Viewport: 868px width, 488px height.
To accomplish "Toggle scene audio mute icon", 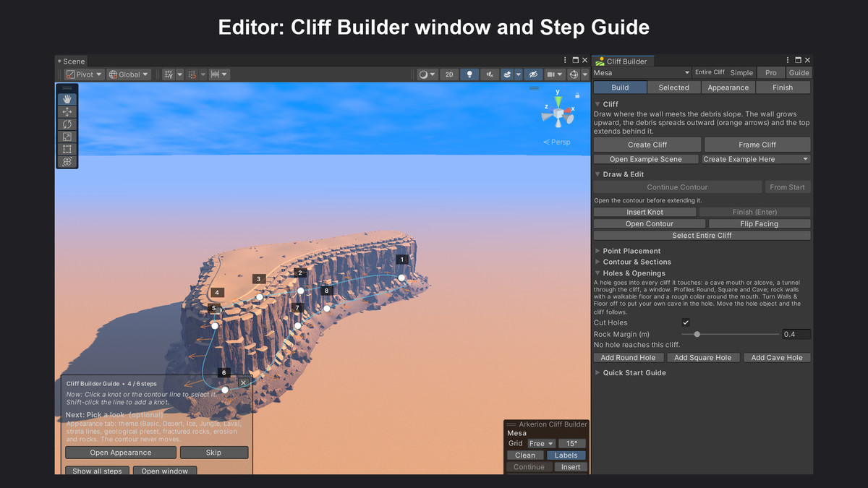I will tap(490, 74).
